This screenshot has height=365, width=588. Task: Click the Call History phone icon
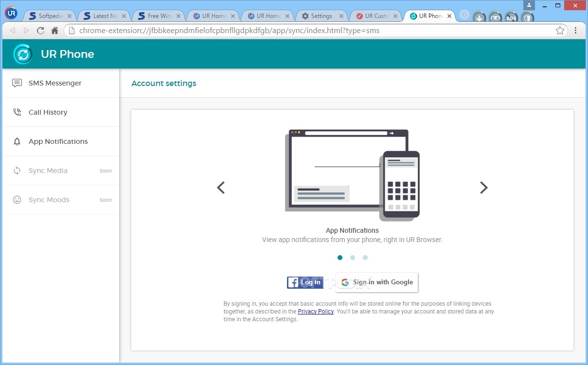point(17,112)
